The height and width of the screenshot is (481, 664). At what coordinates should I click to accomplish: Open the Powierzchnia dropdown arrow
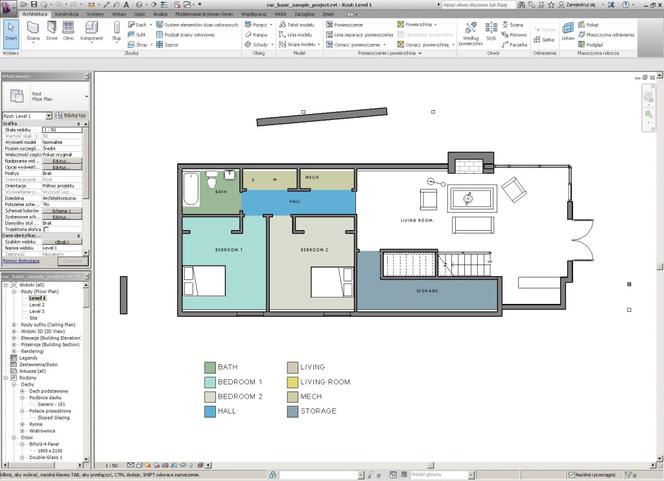(435, 25)
